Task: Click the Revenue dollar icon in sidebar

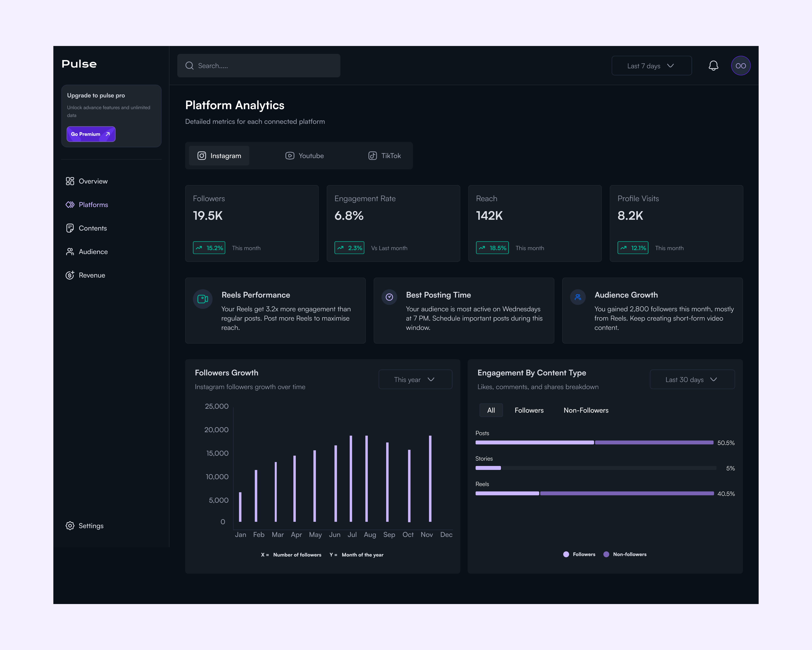Action: (70, 275)
